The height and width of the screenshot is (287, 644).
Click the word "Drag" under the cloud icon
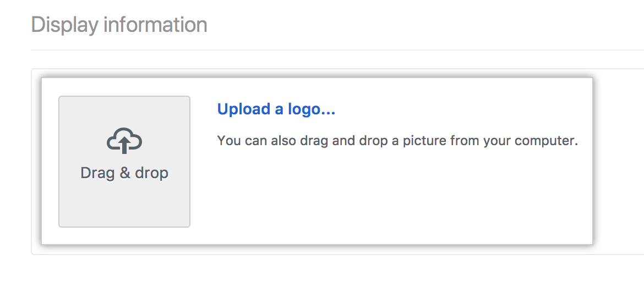[x=97, y=173]
